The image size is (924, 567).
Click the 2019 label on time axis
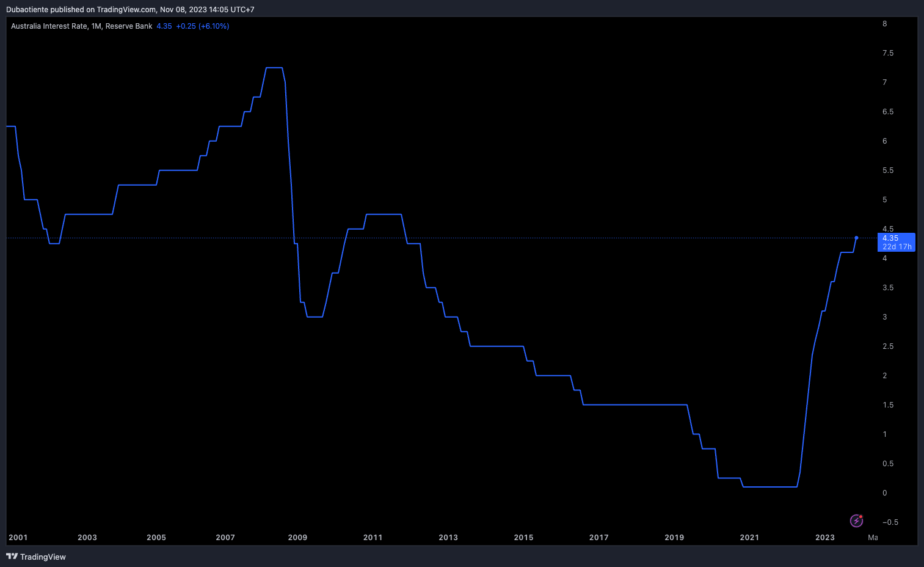(674, 538)
